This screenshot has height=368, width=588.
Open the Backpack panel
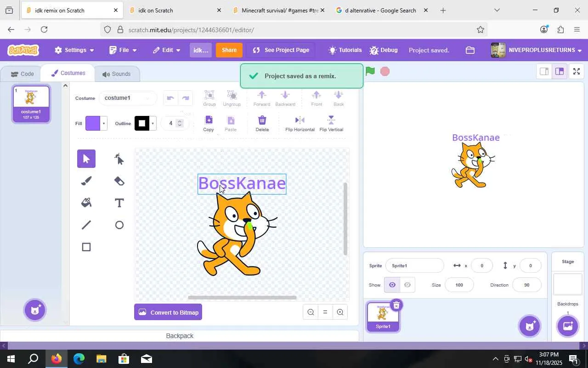coord(180,336)
